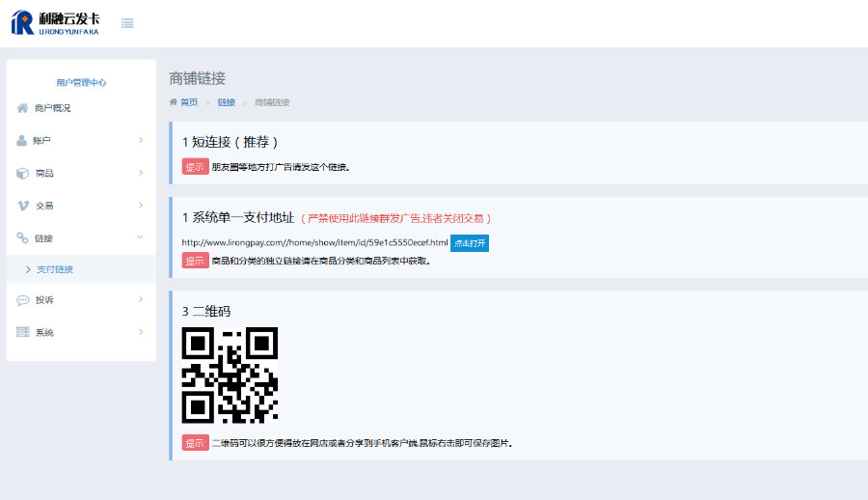Screen dimensions: 868x500
Task: Open the 商品 sidebar menu item
Action: [x=81, y=173]
